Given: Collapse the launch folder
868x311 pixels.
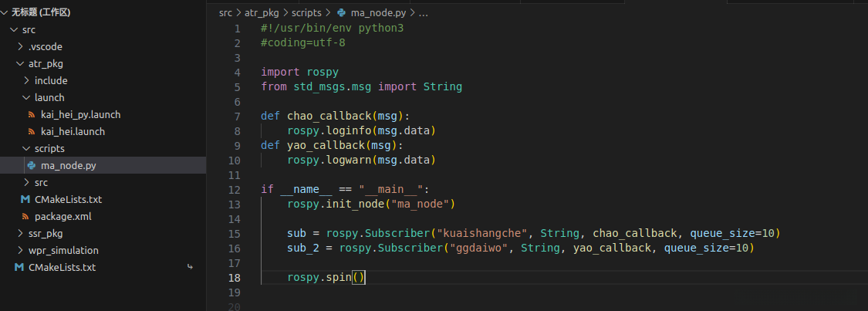Looking at the screenshot, I should [x=25, y=97].
